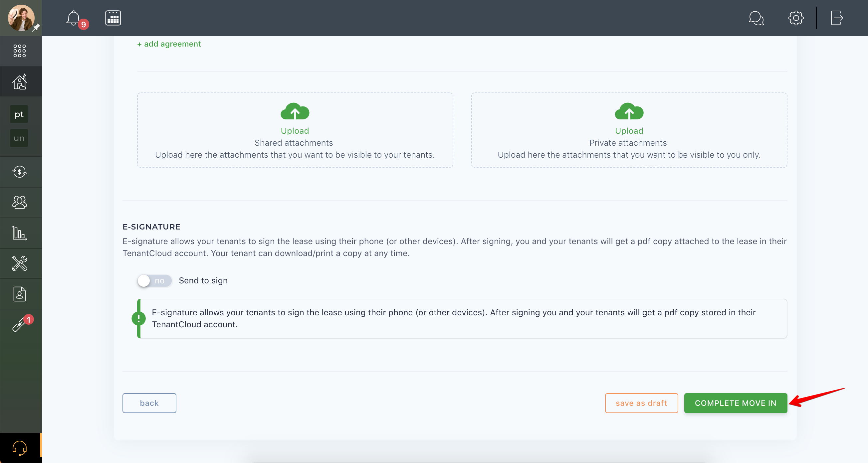Select the 'un' sidebar item

19,138
